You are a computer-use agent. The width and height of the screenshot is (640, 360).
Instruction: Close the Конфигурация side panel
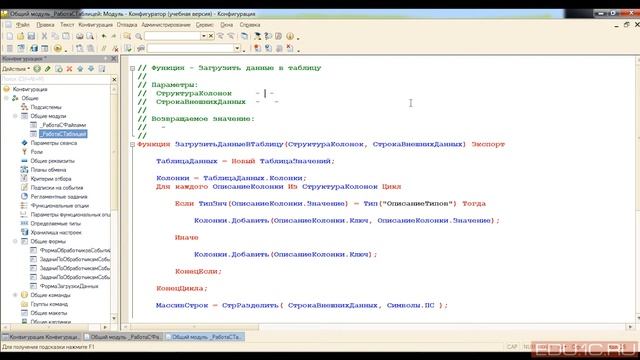point(114,59)
